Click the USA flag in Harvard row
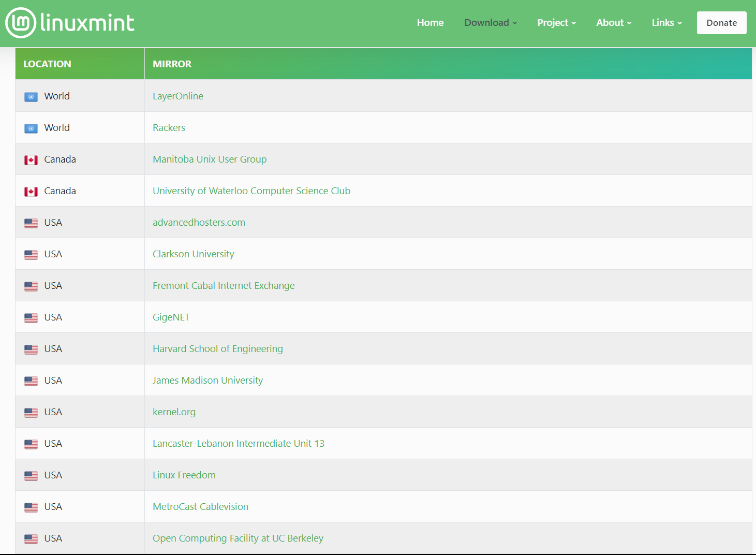Viewport: 756px width, 555px height. [31, 349]
